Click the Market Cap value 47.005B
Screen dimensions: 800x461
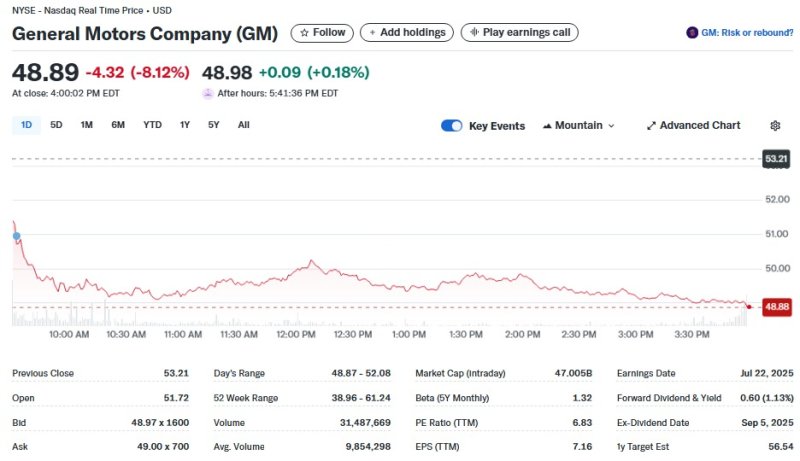tap(573, 373)
